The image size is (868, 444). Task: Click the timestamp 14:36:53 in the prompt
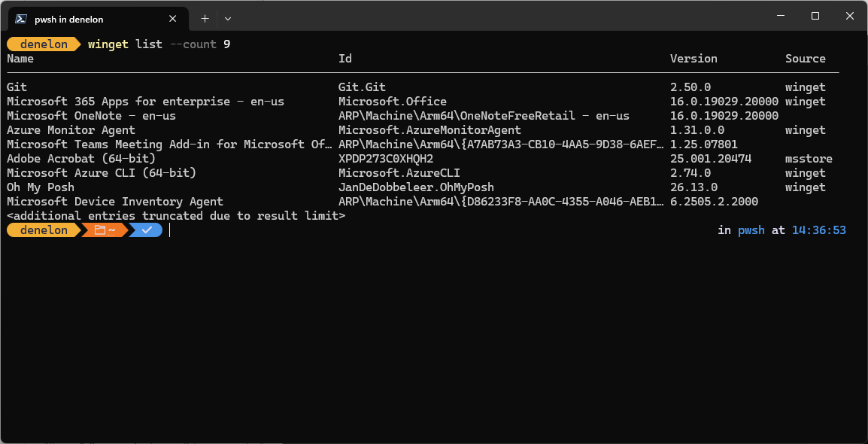tap(818, 230)
